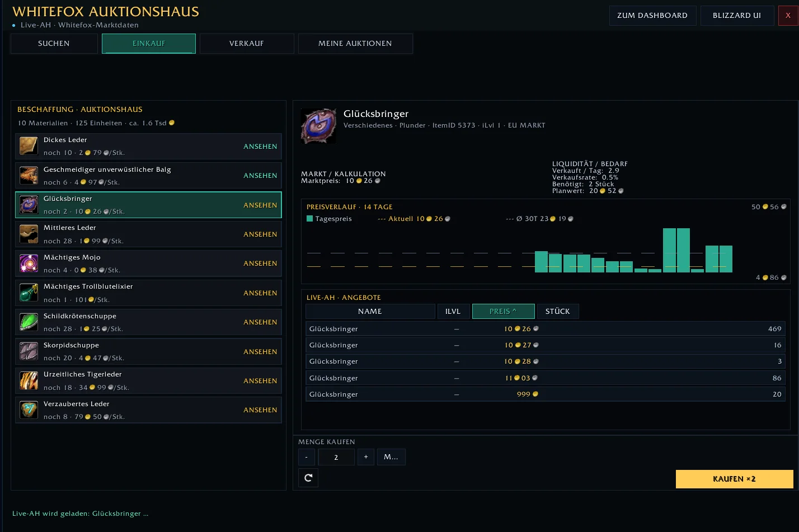Sort offers by Preis column
799x532 pixels.
click(503, 312)
